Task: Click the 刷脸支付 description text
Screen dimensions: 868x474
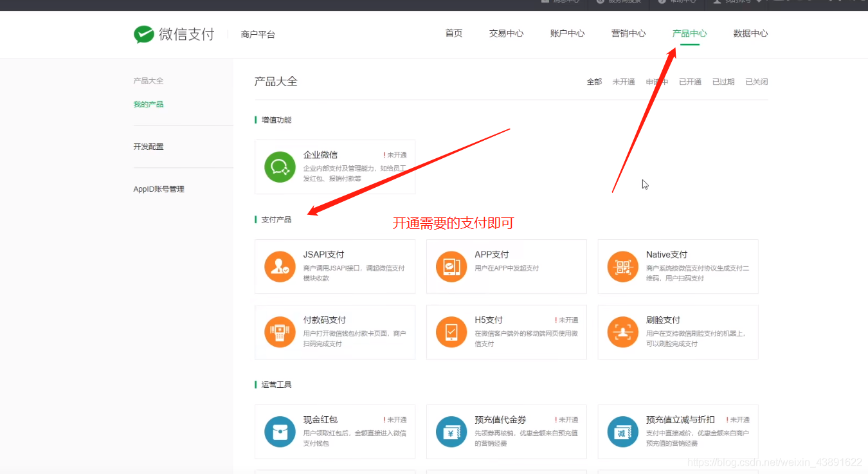Action: tap(697, 338)
